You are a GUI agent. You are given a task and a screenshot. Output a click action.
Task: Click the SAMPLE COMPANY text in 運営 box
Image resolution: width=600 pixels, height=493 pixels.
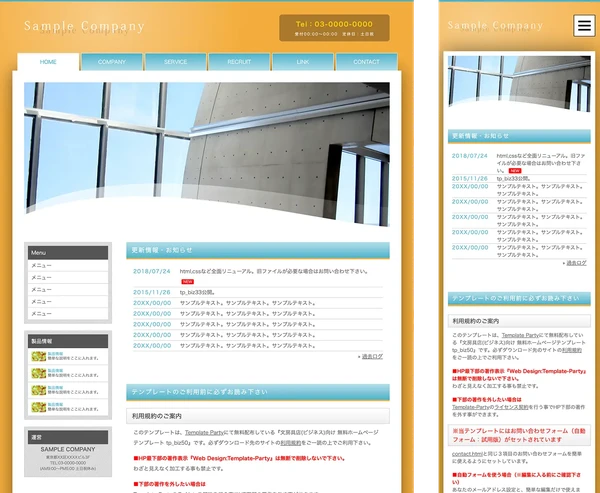tap(68, 449)
